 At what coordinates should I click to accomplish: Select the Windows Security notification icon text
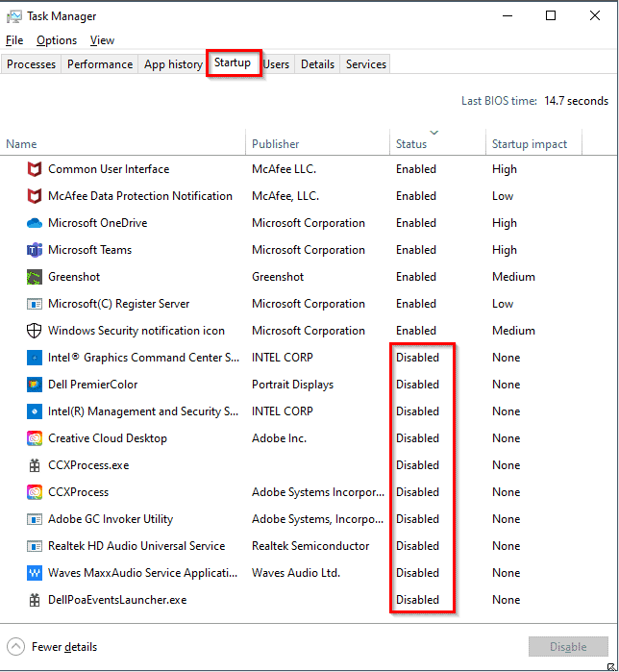(x=136, y=331)
